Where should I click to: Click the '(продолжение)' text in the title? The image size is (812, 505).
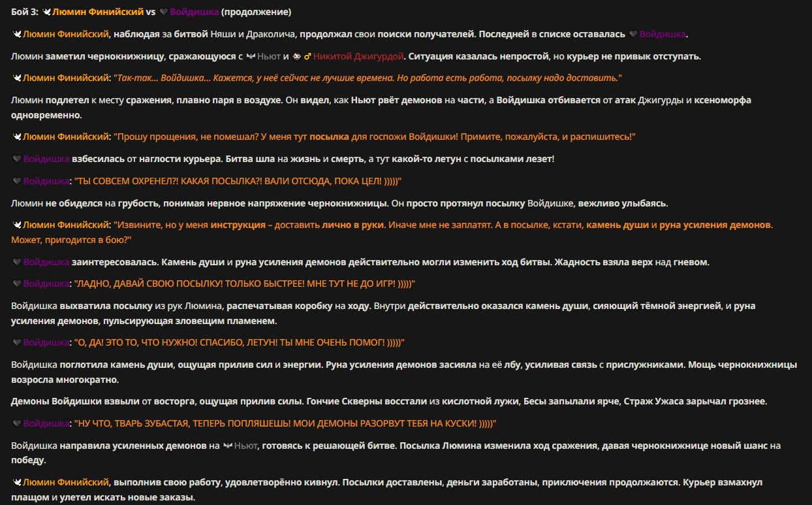[256, 12]
